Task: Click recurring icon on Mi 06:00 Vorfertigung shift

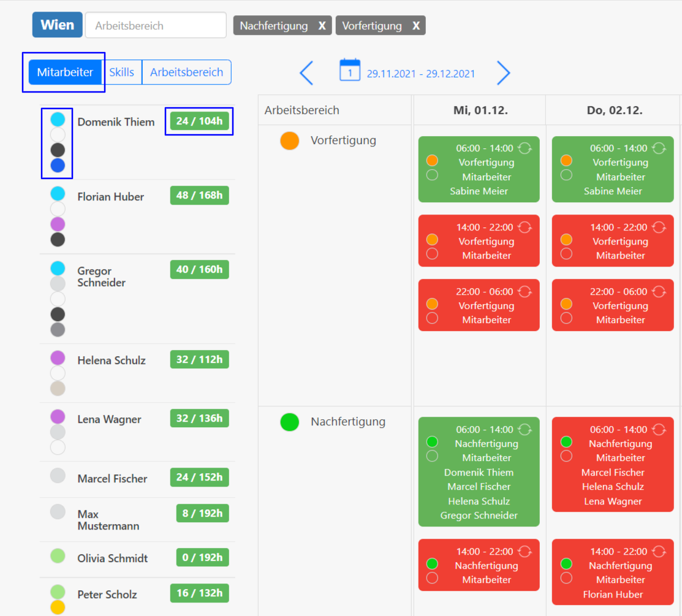Action: pyautogui.click(x=525, y=148)
